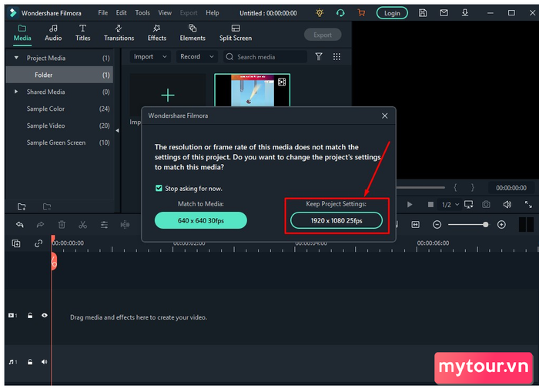Open the mail message icon

point(444,13)
